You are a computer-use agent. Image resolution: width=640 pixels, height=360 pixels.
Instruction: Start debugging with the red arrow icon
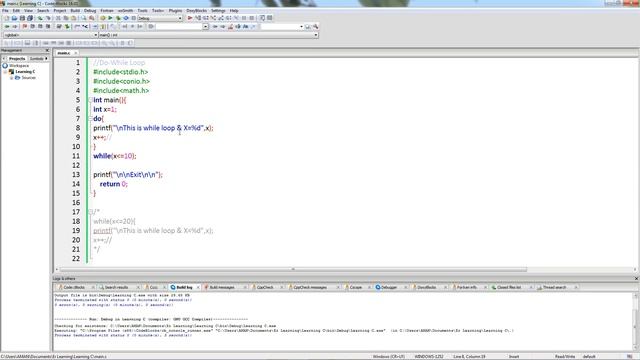point(190,18)
